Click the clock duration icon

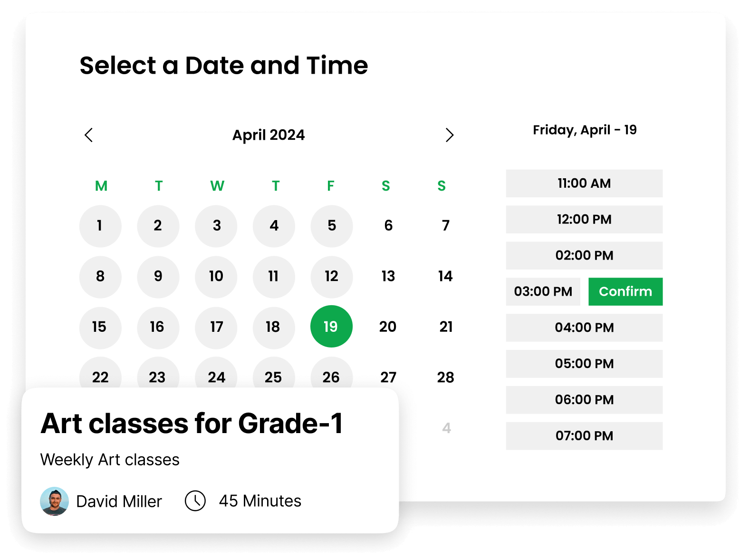[x=195, y=501]
